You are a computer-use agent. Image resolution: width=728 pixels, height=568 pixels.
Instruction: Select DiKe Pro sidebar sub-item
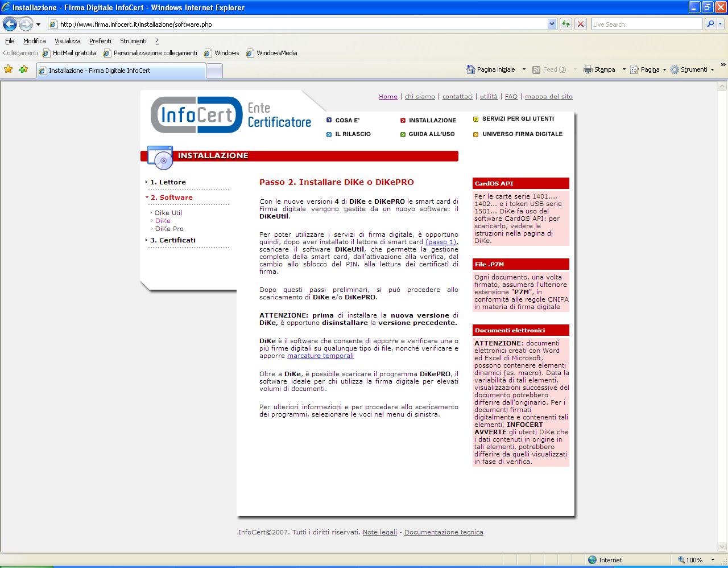tap(169, 229)
